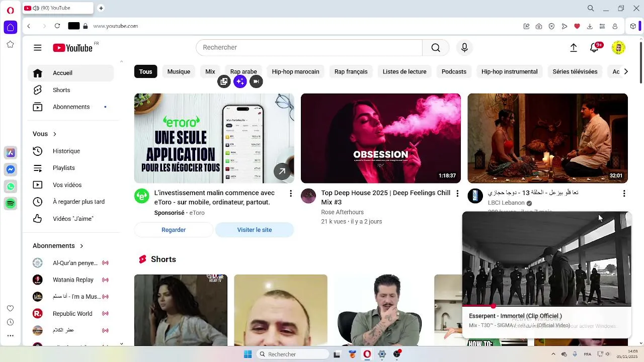This screenshot has height=362, width=644.
Task: Open Spotify in the Opera sidebar
Action: click(10, 204)
